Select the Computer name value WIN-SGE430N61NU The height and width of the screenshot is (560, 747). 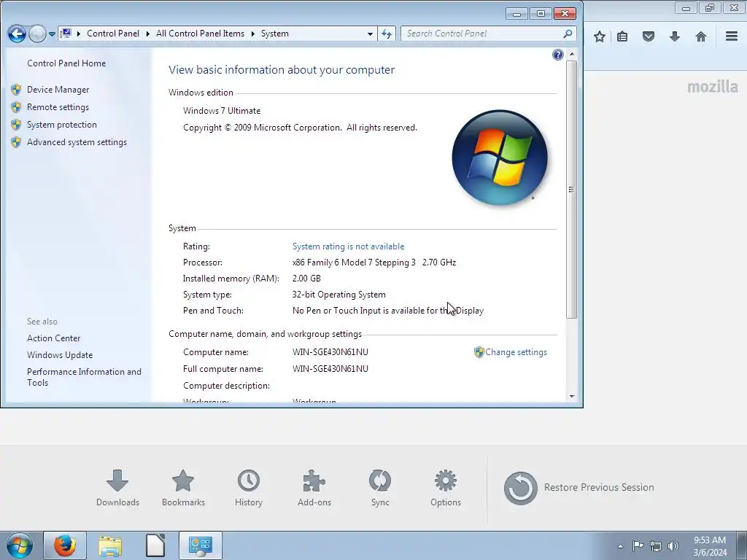330,352
